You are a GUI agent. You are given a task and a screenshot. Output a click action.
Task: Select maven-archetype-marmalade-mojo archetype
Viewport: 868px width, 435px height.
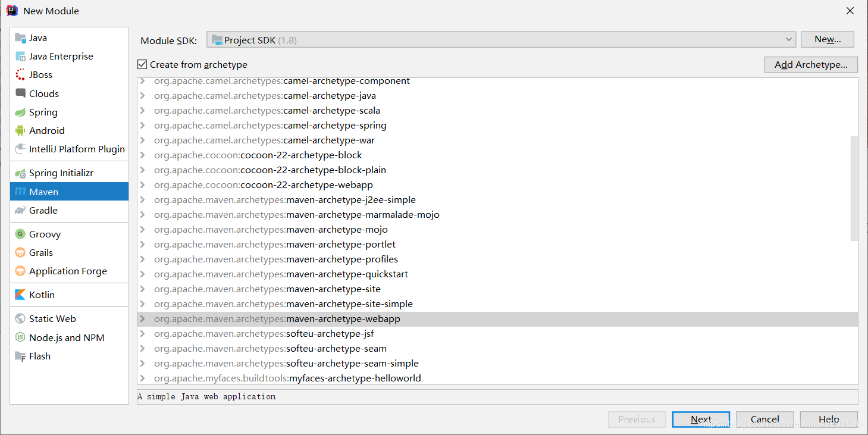tap(497, 215)
